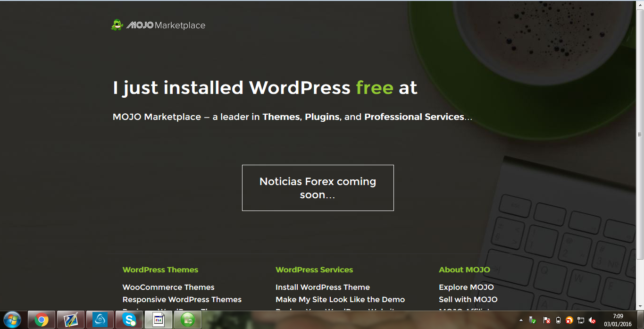644x329 pixels.
Task: Click the Plugins link in tagline
Action: click(x=322, y=117)
